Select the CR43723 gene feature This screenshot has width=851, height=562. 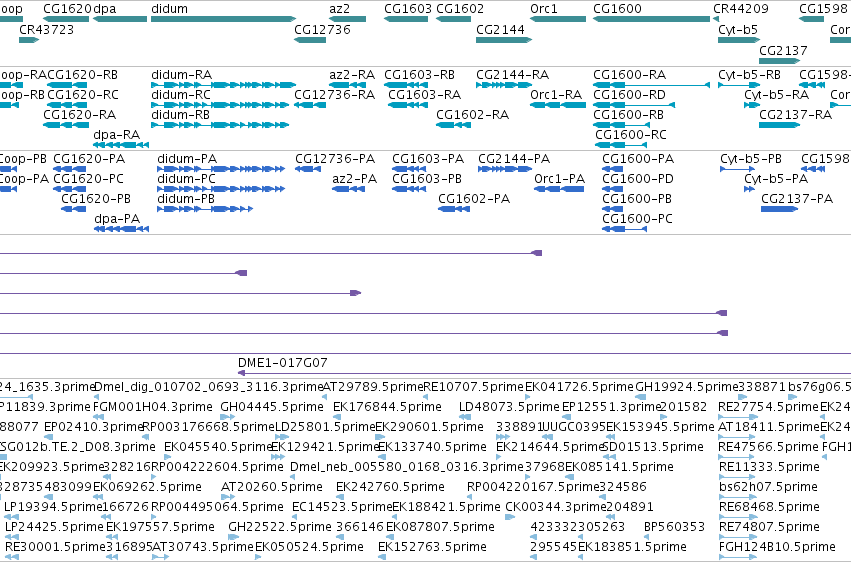(x=29, y=40)
